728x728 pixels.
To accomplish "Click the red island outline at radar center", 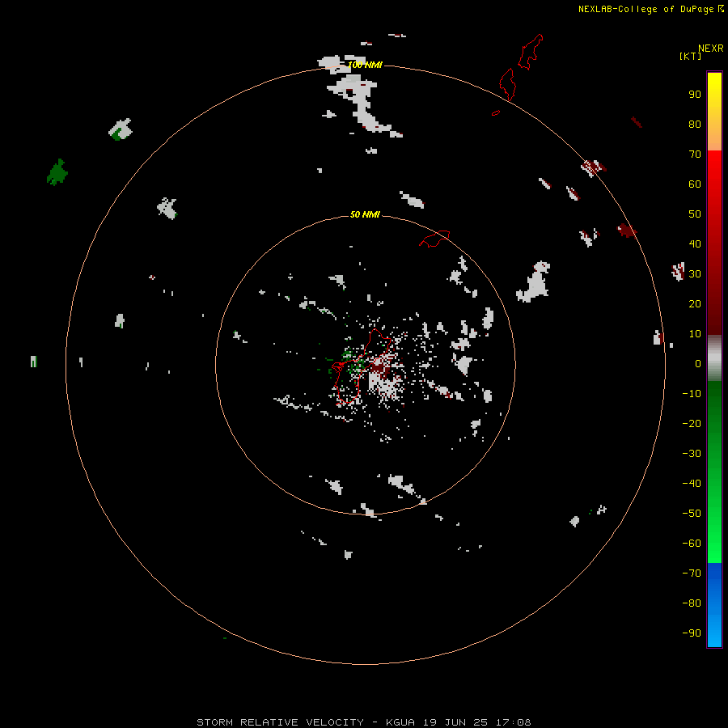I will (362, 366).
